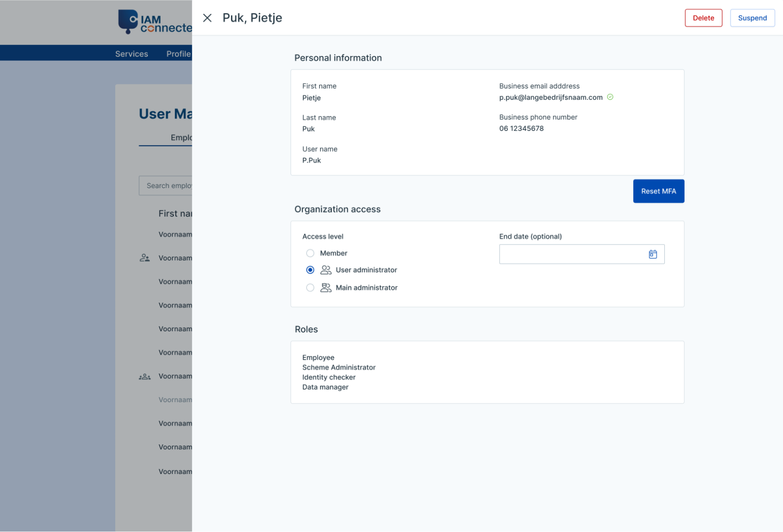Click the admin icon on the lower Voornaam row
This screenshot has height=532, width=783.
pyautogui.click(x=145, y=376)
